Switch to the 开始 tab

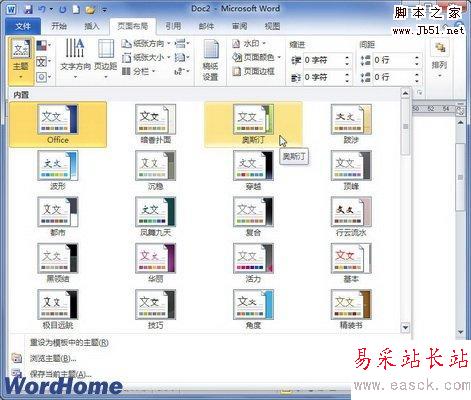(x=59, y=26)
